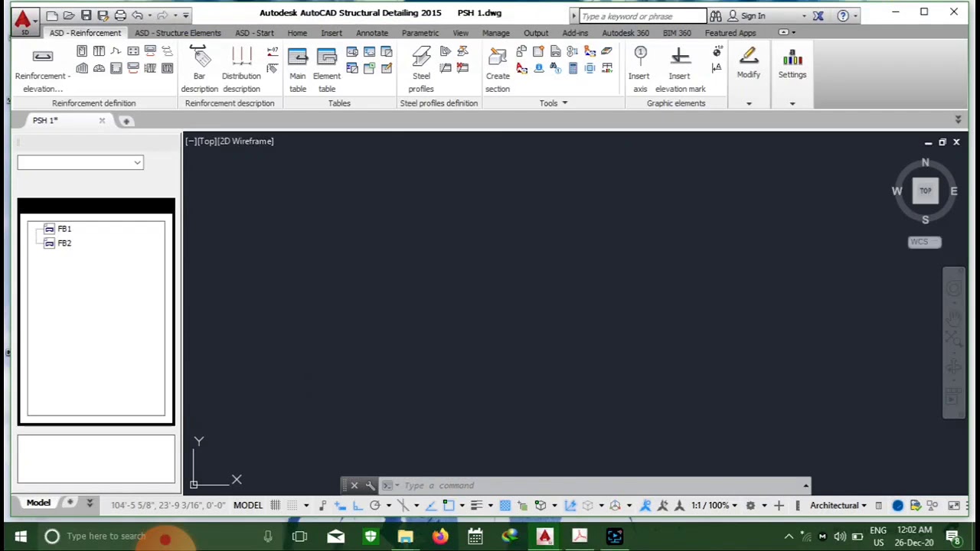The height and width of the screenshot is (551, 980).
Task: Open File Explorer from the taskbar
Action: [405, 536]
